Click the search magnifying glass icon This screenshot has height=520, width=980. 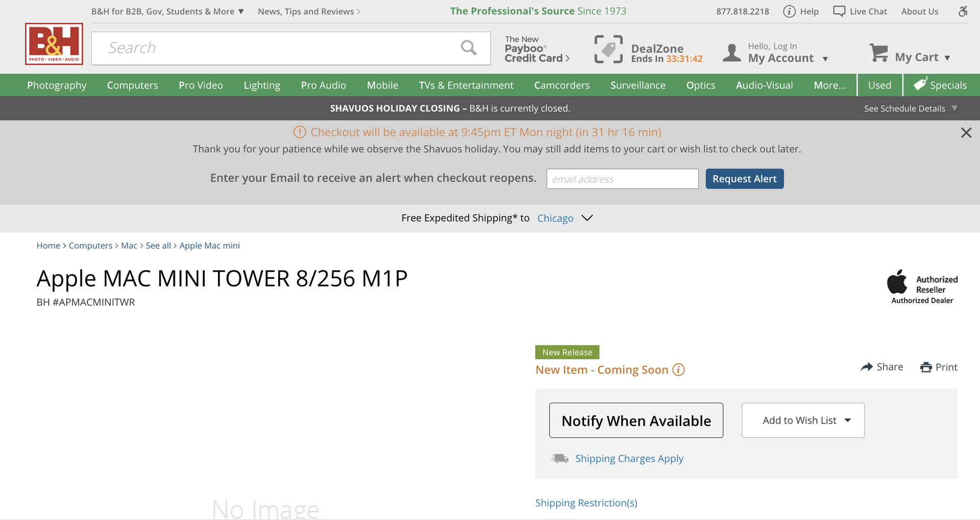pos(469,47)
